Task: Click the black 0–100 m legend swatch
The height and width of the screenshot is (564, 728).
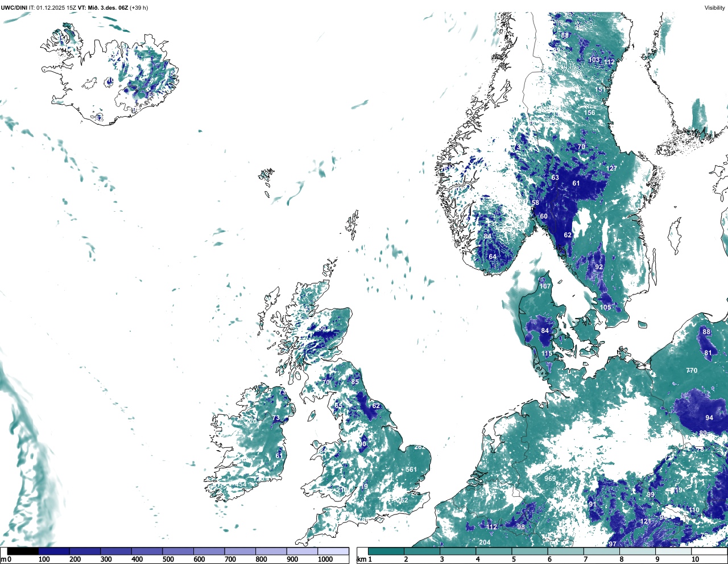Action: [23, 551]
